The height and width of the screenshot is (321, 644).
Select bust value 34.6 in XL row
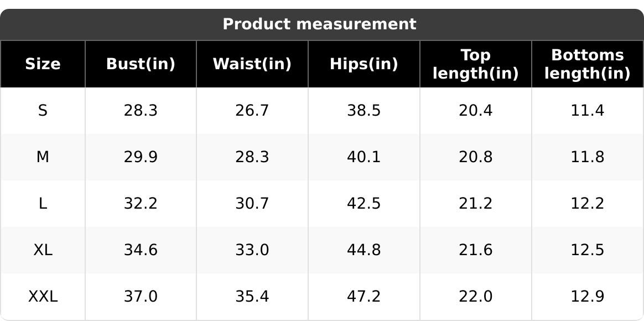point(141,250)
